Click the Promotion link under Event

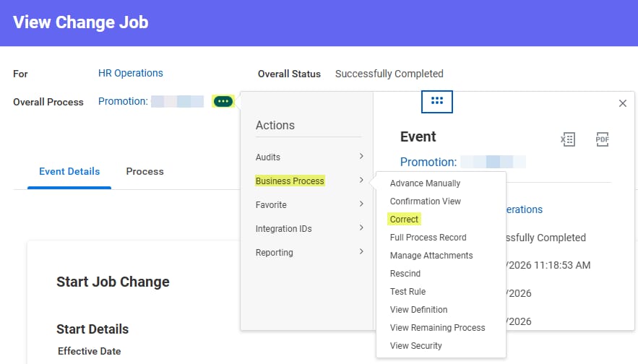point(428,162)
